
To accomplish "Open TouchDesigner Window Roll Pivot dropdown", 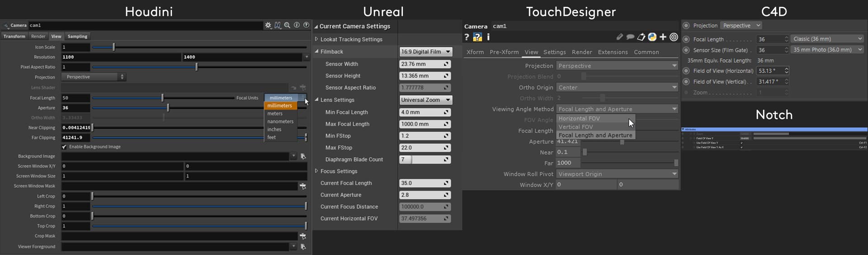I will tap(617, 174).
